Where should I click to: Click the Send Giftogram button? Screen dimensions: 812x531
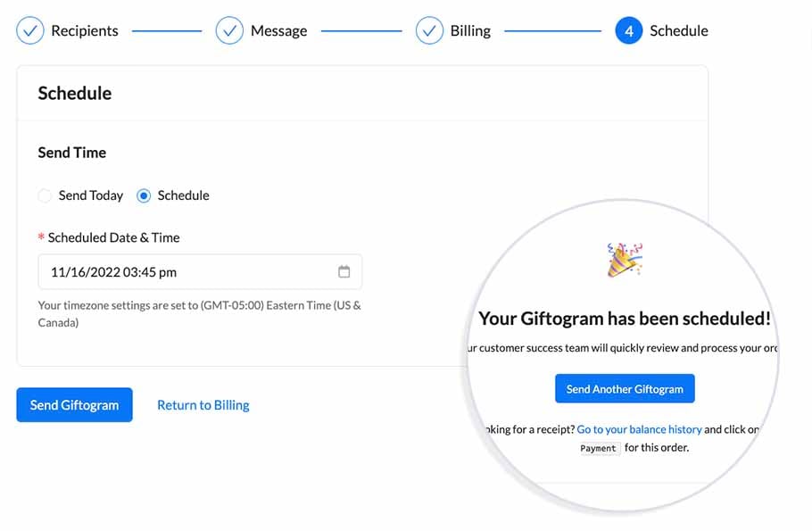click(x=74, y=405)
